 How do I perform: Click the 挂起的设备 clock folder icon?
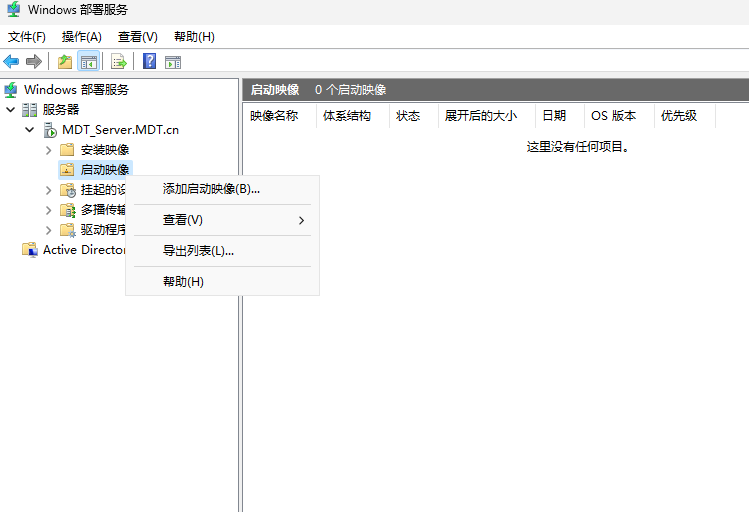tap(68, 190)
